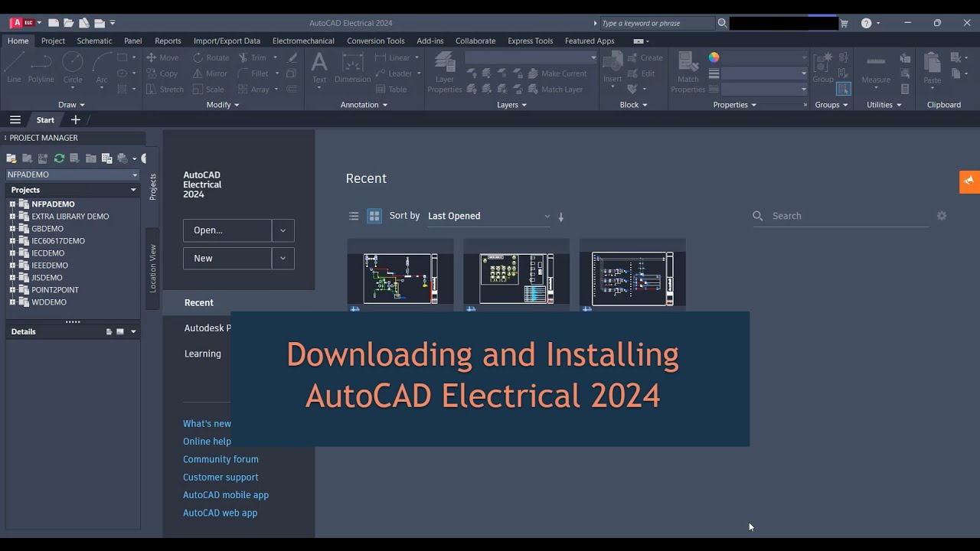This screenshot has height=551, width=980.
Task: Click Make Current layer button
Action: coord(558,73)
